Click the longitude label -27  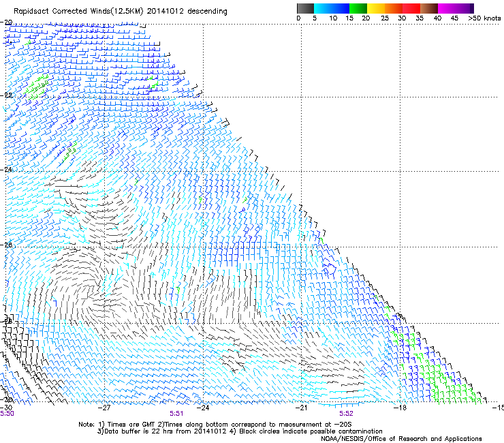104,408
